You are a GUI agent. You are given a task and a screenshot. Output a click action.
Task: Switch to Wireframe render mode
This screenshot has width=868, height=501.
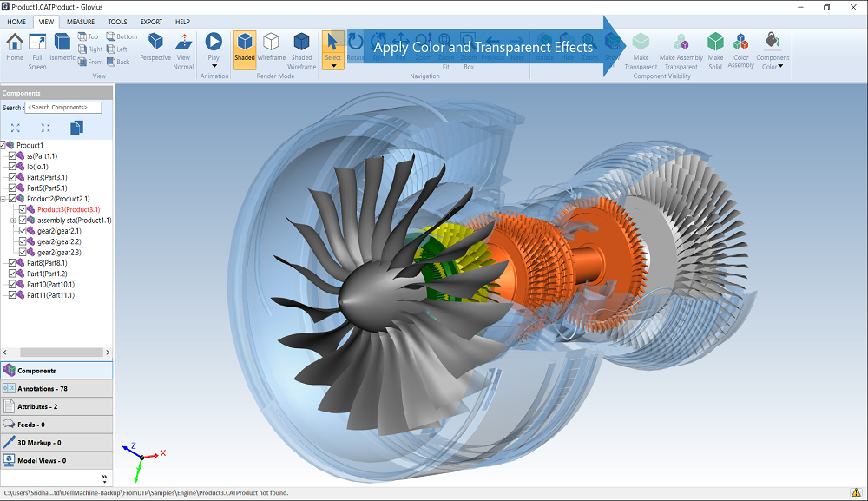[x=271, y=47]
